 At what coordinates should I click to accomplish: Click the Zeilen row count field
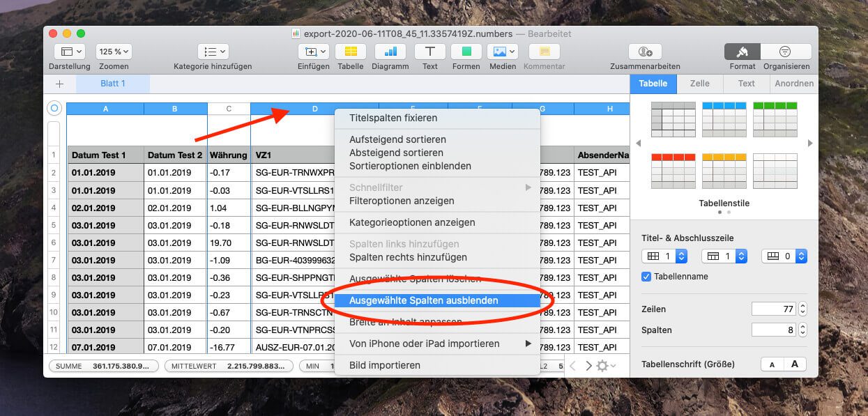tap(774, 309)
